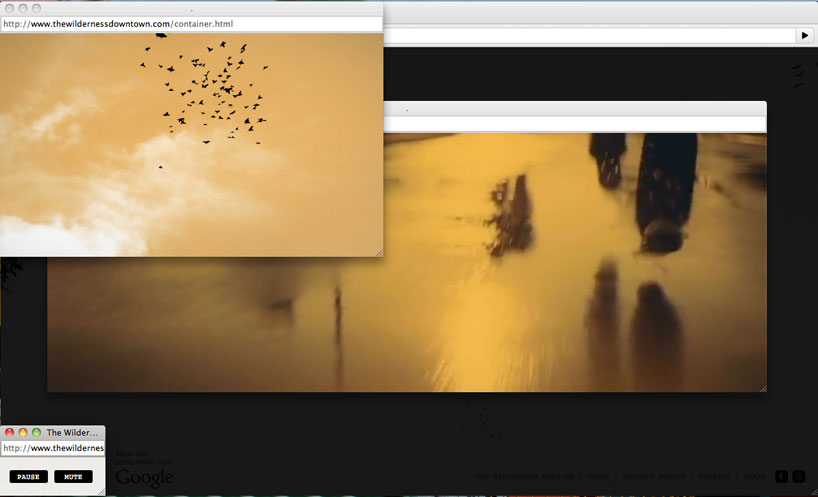Focus URL field in small control window
Viewport: 818px width, 497px height.
point(53,448)
